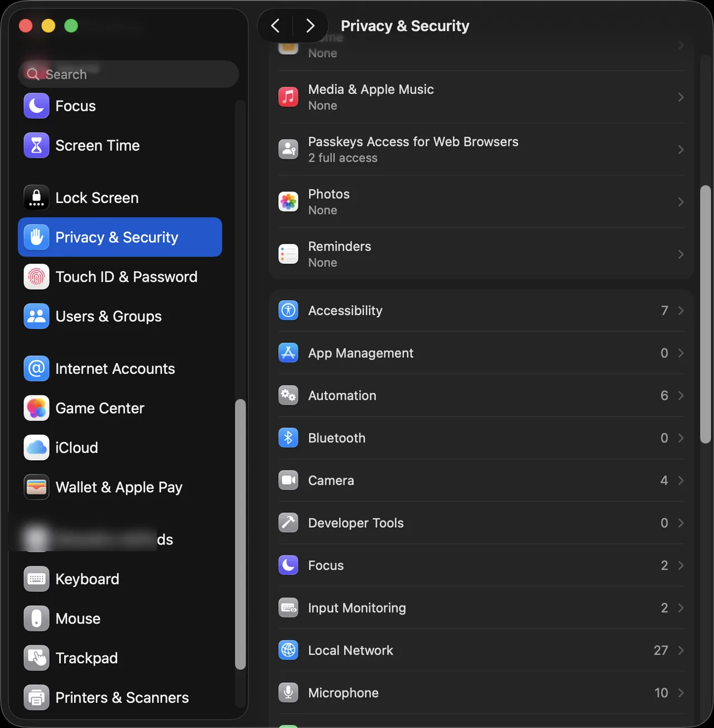
Task: Open Focus in the sidebar via moon icon
Action: (x=36, y=106)
